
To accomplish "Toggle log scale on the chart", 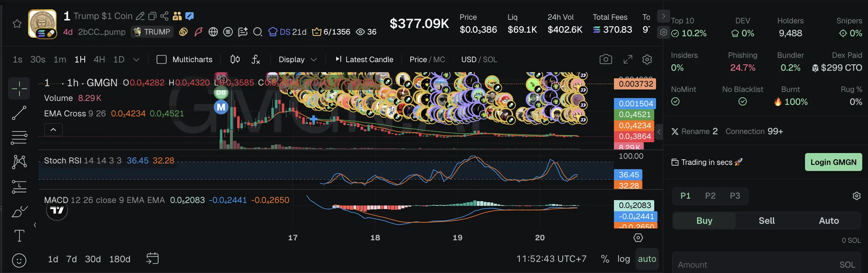I will [624, 259].
